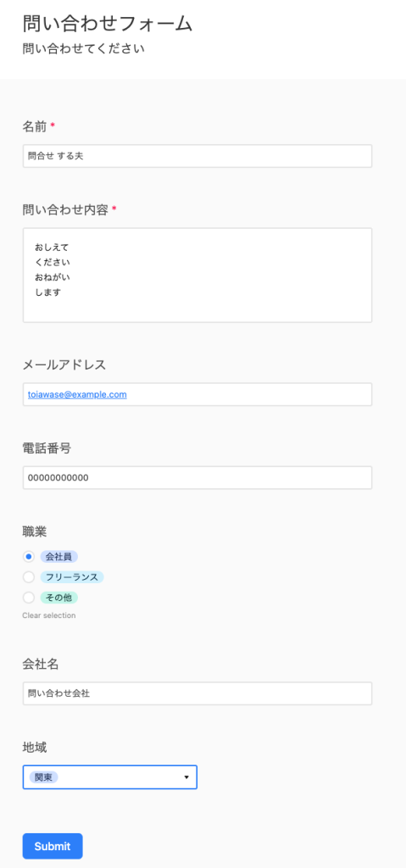Image resolution: width=406 pixels, height=868 pixels.
Task: Click the 関東 selected region tag
Action: pos(43,777)
